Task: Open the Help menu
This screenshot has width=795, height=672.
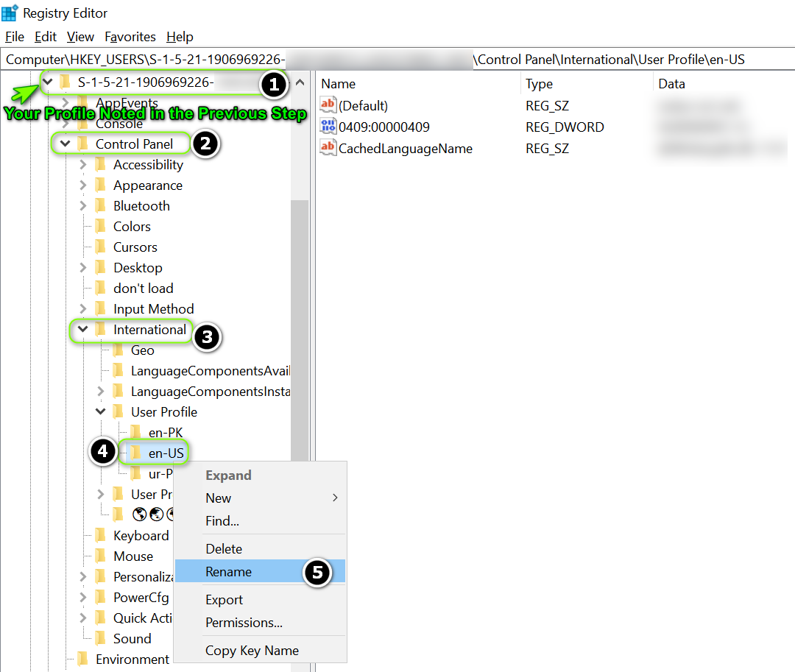Action: (180, 37)
